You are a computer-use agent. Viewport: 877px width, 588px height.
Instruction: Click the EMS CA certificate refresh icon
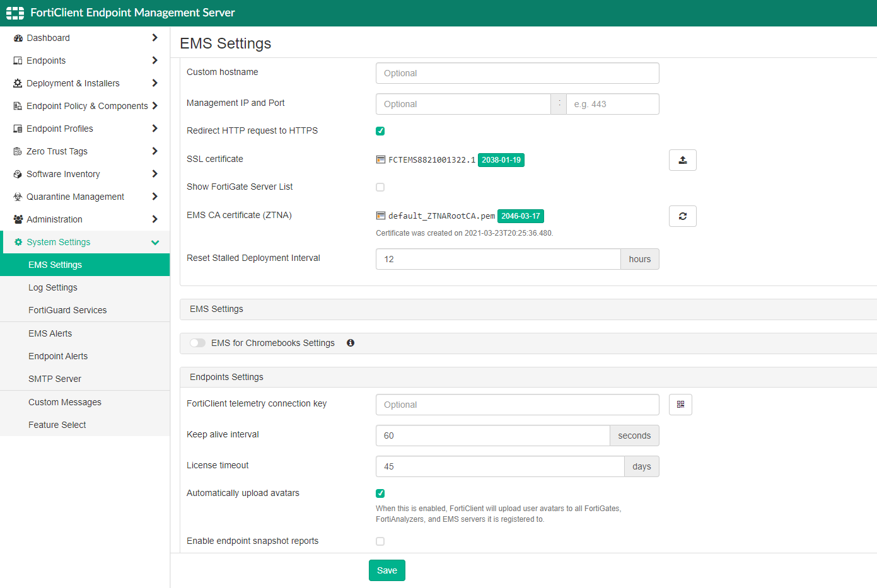point(682,216)
